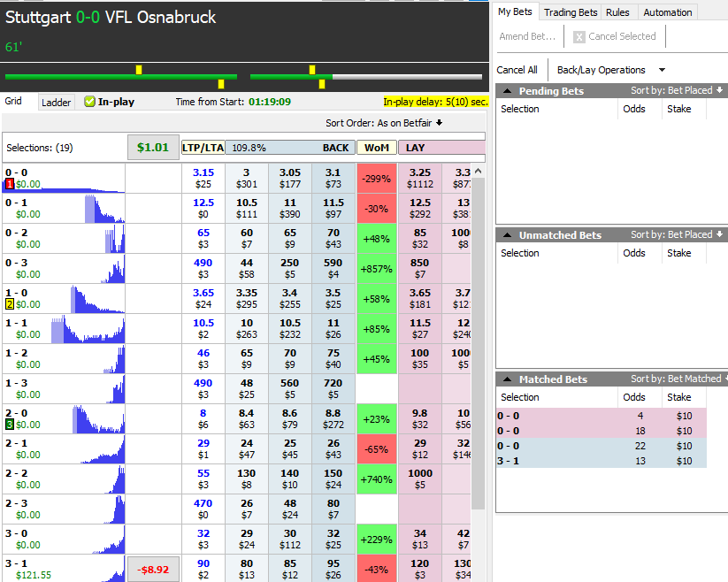728x582 pixels.
Task: Click the 1 - 1 price history chart
Action: pos(88,329)
